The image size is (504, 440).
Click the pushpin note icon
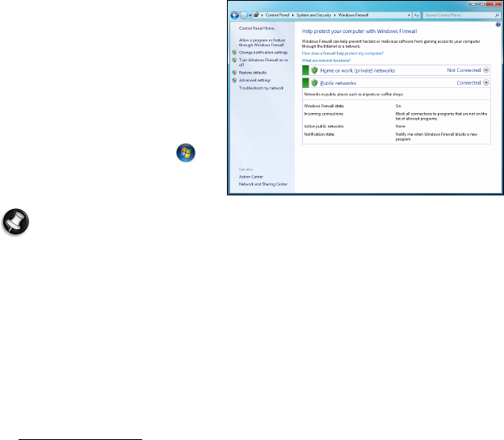click(16, 221)
